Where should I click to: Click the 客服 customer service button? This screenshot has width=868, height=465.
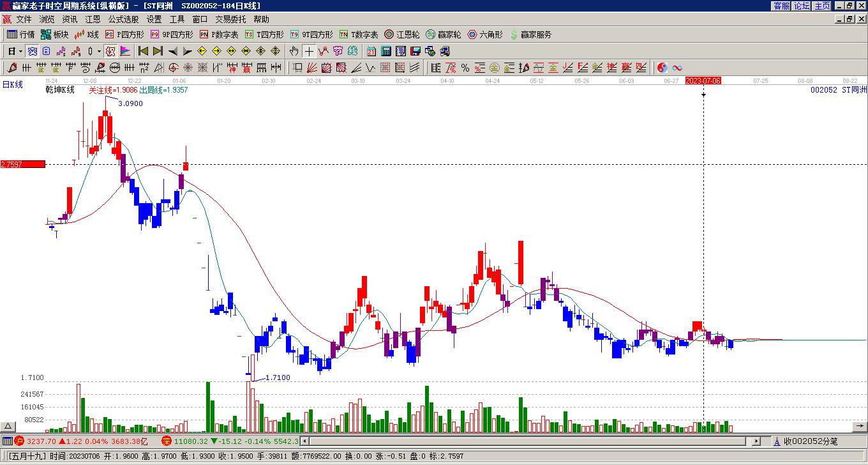tap(782, 6)
